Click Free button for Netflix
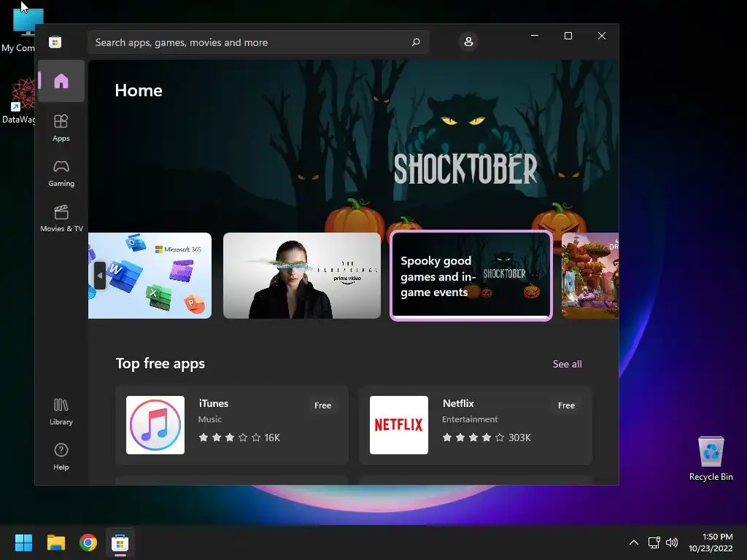 click(566, 405)
